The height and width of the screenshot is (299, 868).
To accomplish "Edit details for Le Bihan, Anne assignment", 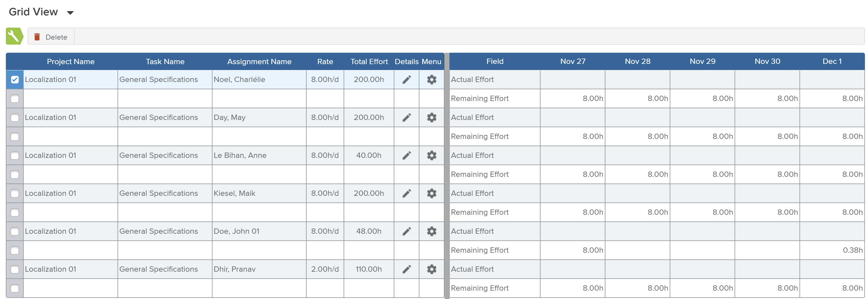I will pos(406,155).
